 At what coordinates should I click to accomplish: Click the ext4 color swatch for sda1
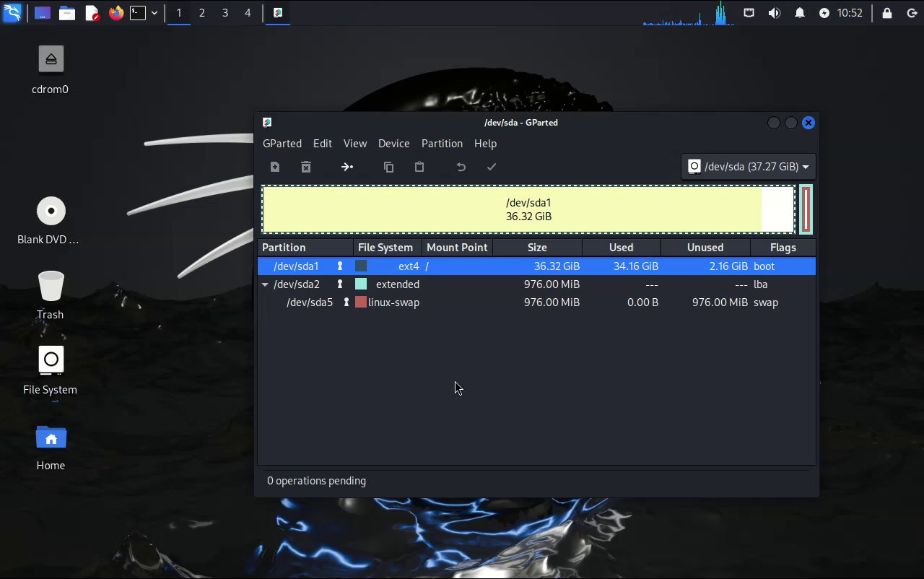tap(361, 266)
